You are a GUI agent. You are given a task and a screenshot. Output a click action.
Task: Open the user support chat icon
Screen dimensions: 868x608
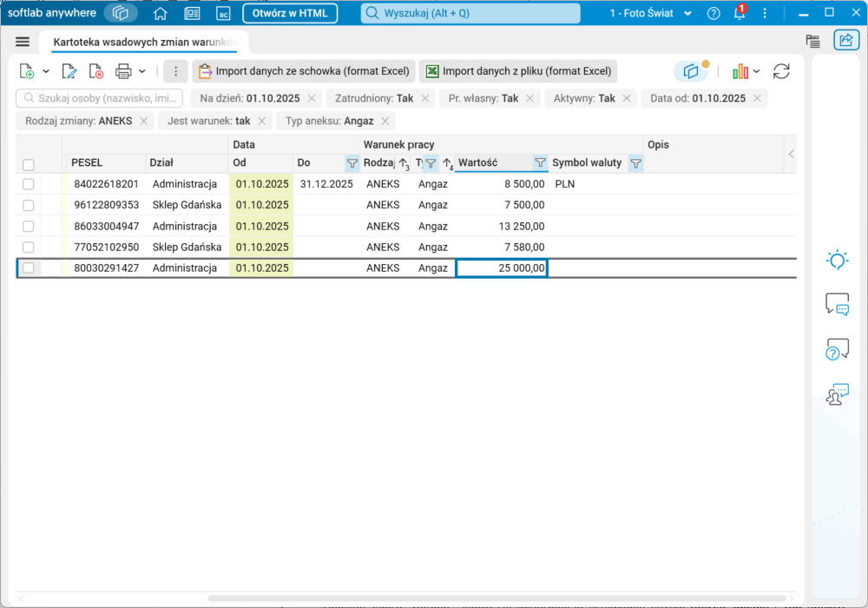click(x=837, y=394)
